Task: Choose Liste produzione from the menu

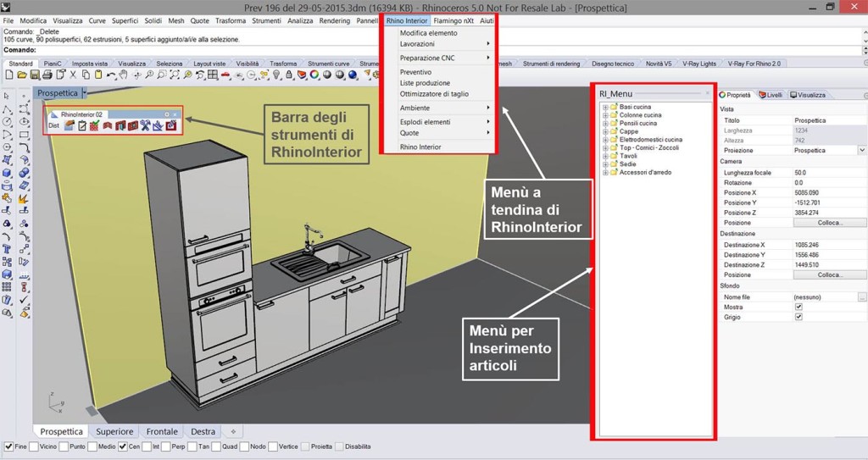Action: [x=425, y=83]
